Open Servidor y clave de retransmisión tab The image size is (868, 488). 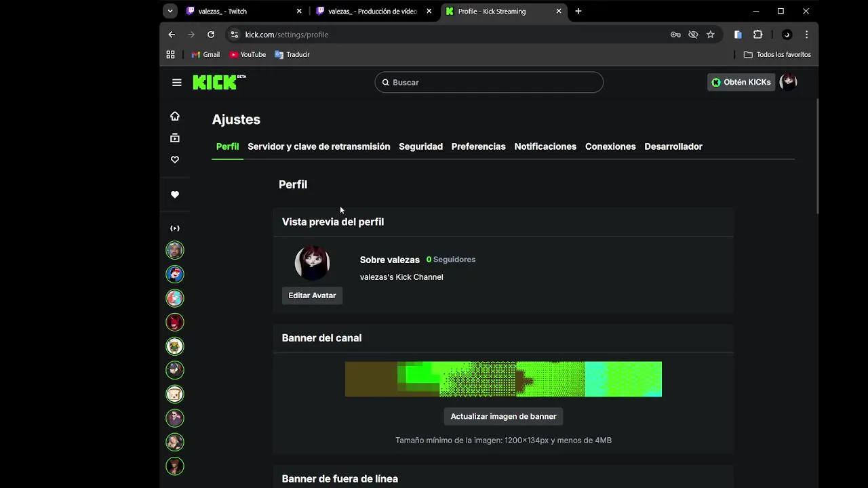319,146
